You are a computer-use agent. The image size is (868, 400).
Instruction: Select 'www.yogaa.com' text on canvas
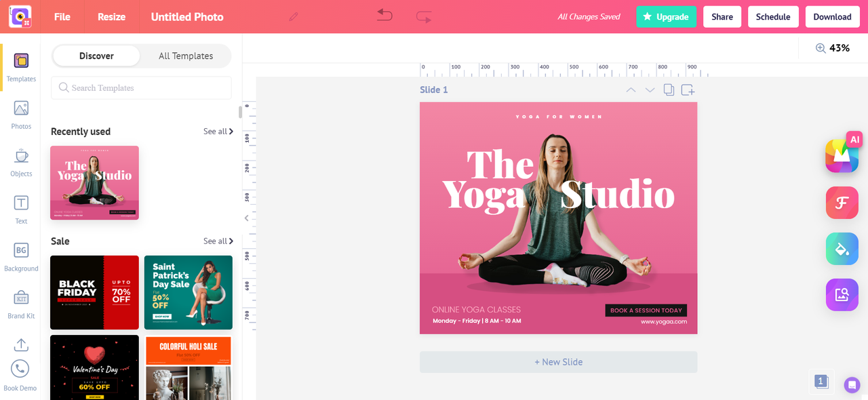(x=664, y=322)
